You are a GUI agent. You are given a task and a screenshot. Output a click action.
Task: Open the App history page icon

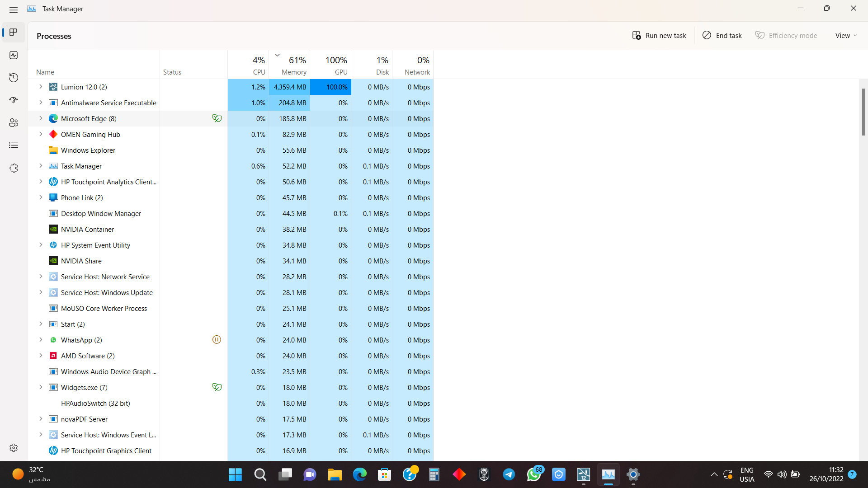tap(14, 78)
